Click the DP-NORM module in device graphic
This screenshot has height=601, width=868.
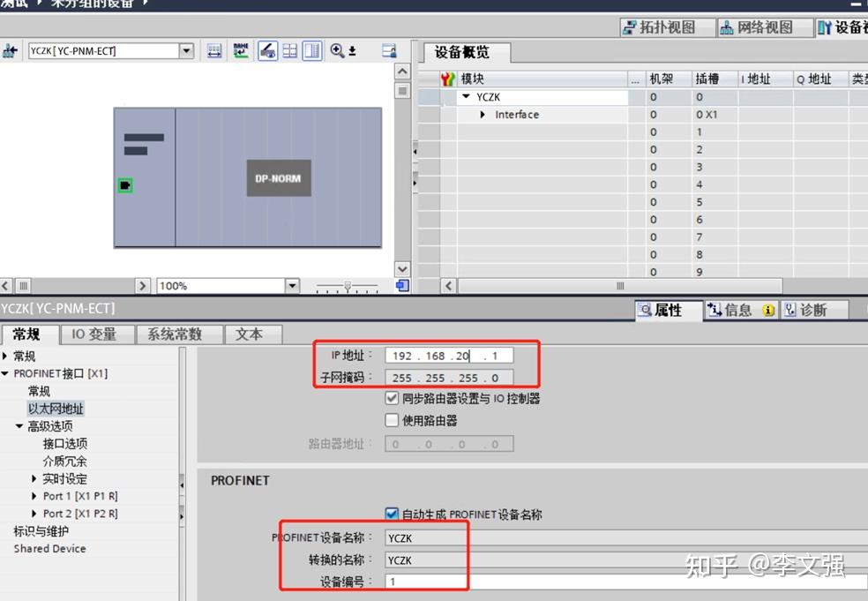click(279, 178)
